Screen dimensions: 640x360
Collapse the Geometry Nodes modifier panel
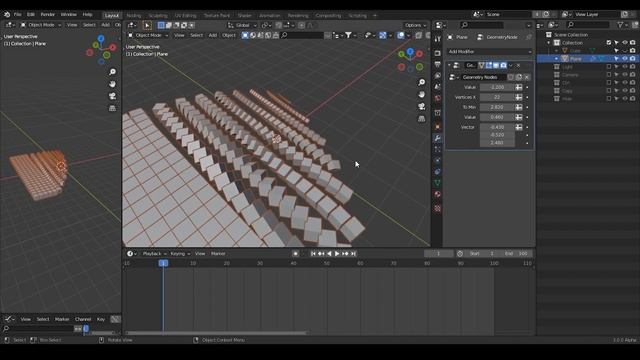[x=449, y=65]
